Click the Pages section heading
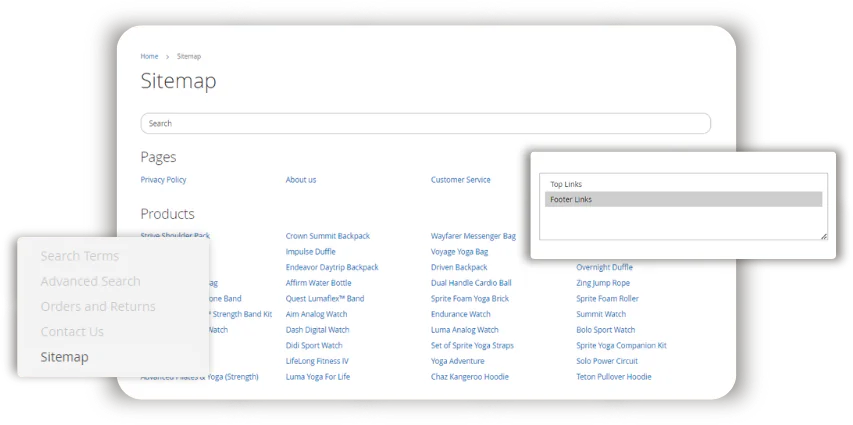 coord(158,157)
